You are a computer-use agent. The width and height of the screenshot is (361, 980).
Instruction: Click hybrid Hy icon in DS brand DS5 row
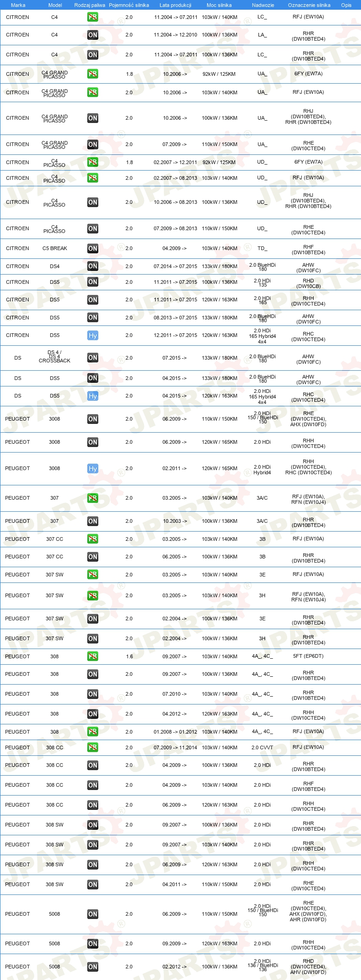pyautogui.click(x=93, y=396)
